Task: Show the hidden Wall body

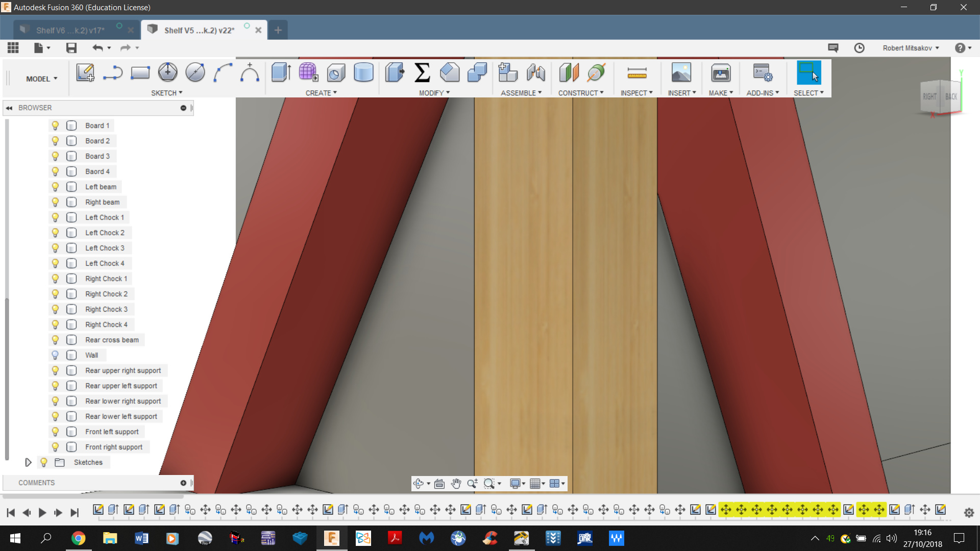Action: [x=55, y=355]
